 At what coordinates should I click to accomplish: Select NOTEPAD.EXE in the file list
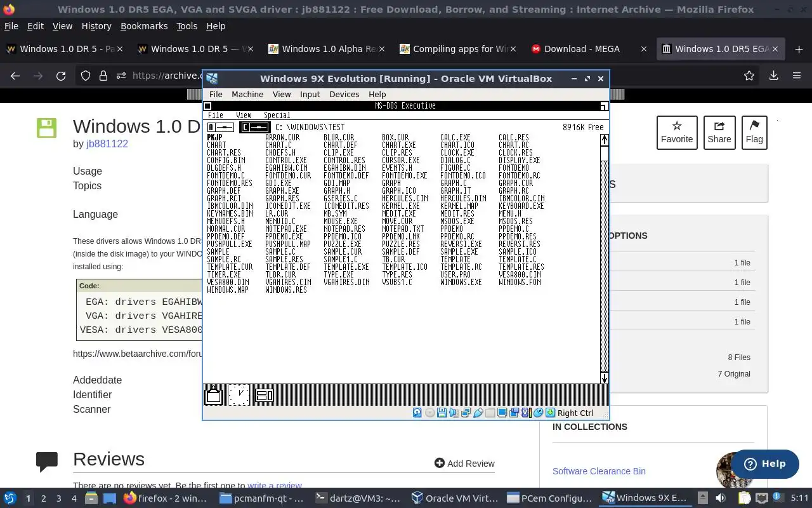[x=286, y=229]
